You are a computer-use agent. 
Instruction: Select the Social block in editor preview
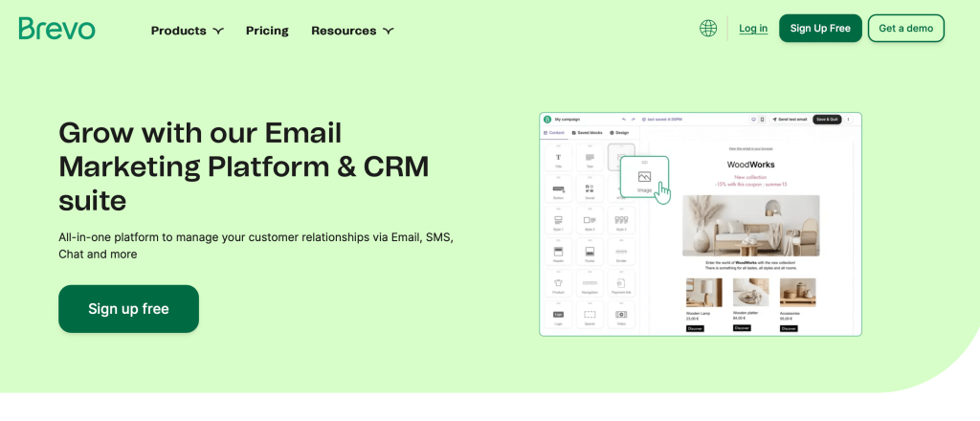(590, 189)
